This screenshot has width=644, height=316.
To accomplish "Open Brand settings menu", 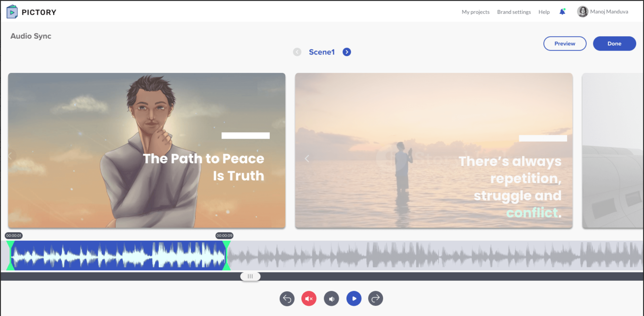I will click(514, 12).
